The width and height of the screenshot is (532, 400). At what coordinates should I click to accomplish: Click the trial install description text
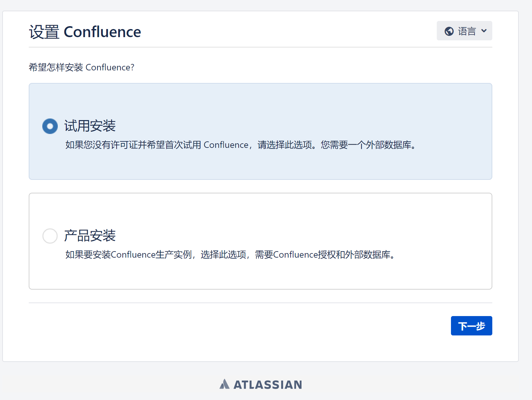[x=241, y=145]
